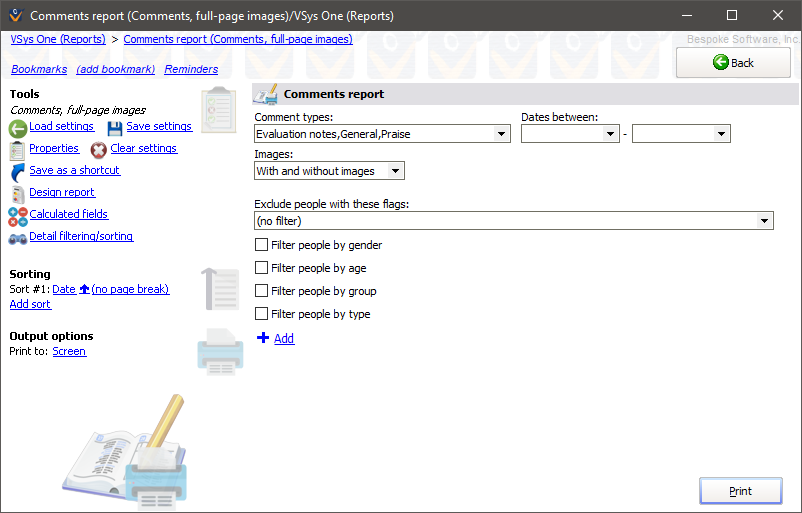The image size is (802, 513).
Task: Click the (add bookmark) link
Action: pyautogui.click(x=116, y=69)
